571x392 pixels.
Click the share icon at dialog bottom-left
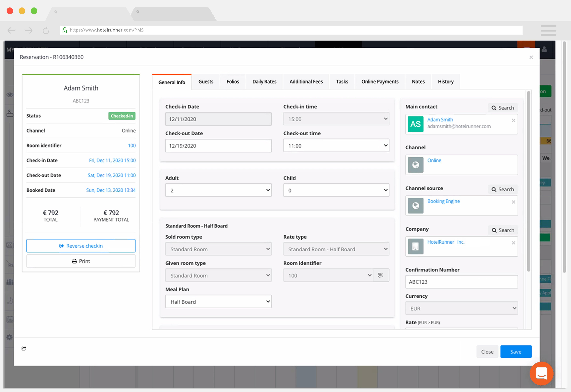point(24,348)
